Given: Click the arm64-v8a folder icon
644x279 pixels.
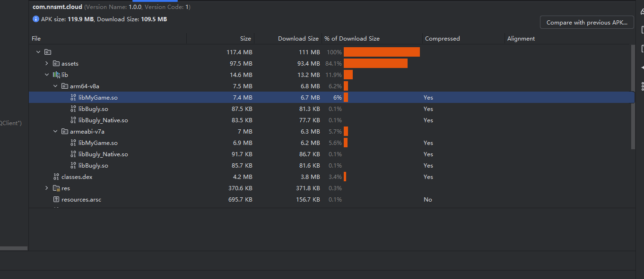Looking at the screenshot, I should pyautogui.click(x=65, y=86).
